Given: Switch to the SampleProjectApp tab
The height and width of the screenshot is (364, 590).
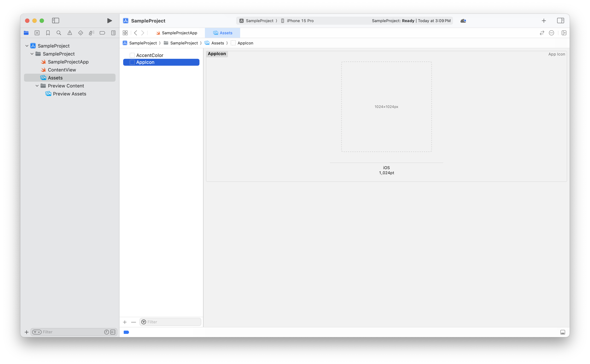Looking at the screenshot, I should (x=177, y=33).
